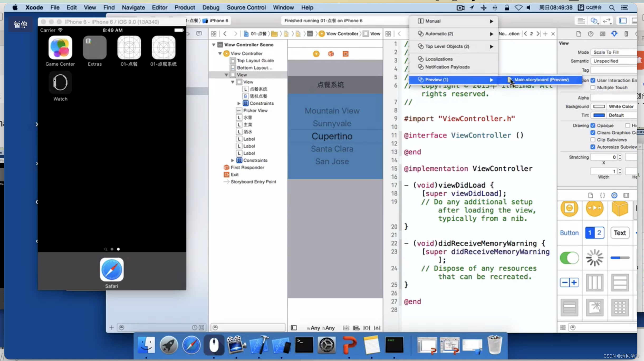
Task: Open the File inspector icon
Action: click(579, 34)
